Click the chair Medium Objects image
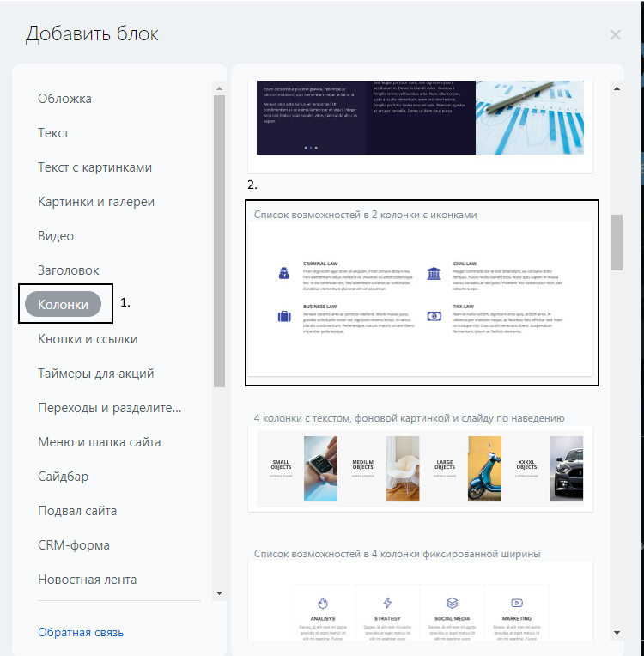 [x=402, y=469]
